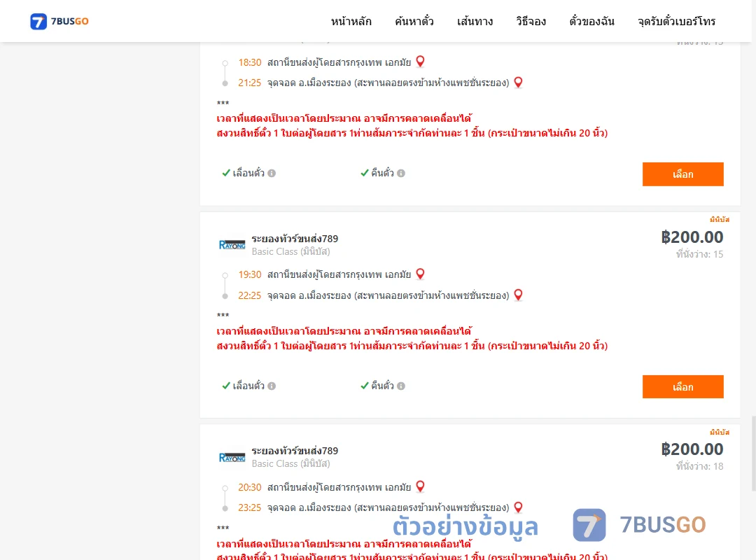Click Rayong operator logo on 19:30 trip

tap(232, 245)
